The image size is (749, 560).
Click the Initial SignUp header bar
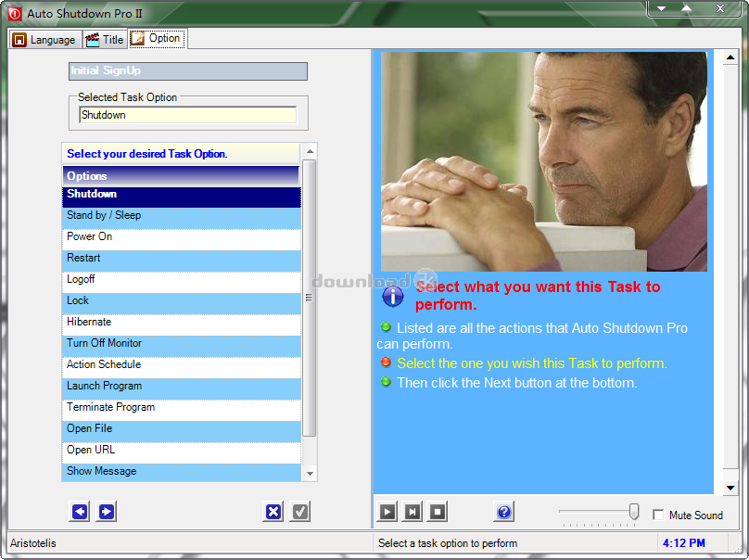coord(188,71)
